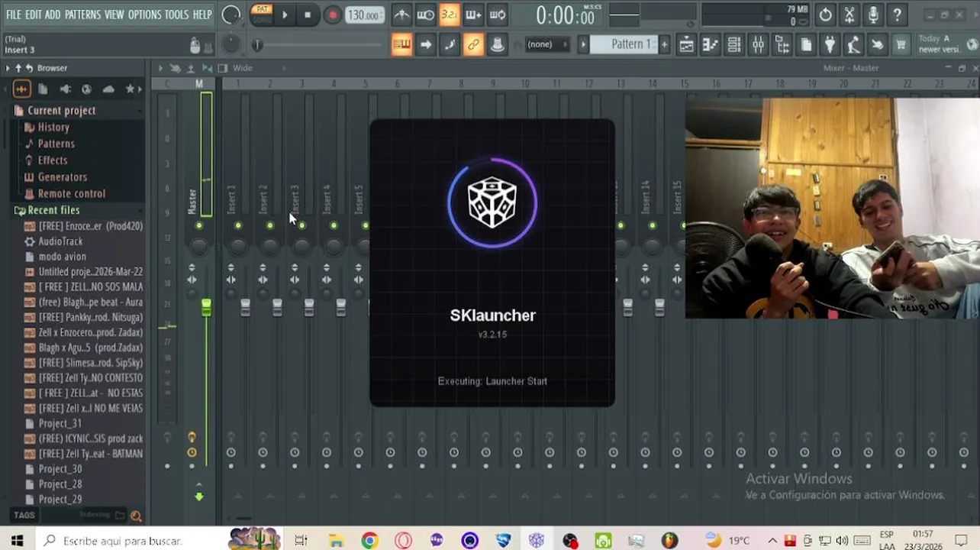Select AudioTrack in recent files
The width and height of the screenshot is (980, 550).
point(60,241)
